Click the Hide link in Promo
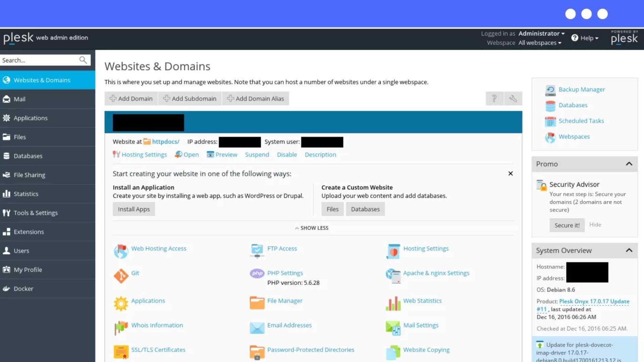 595,225
